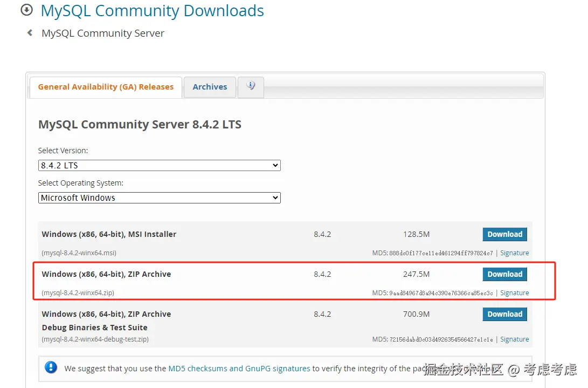Select the file name (mysql-8.4.2-winx64-debug-test.zip)
Image resolution: width=588 pixels, height=388 pixels.
[95, 339]
